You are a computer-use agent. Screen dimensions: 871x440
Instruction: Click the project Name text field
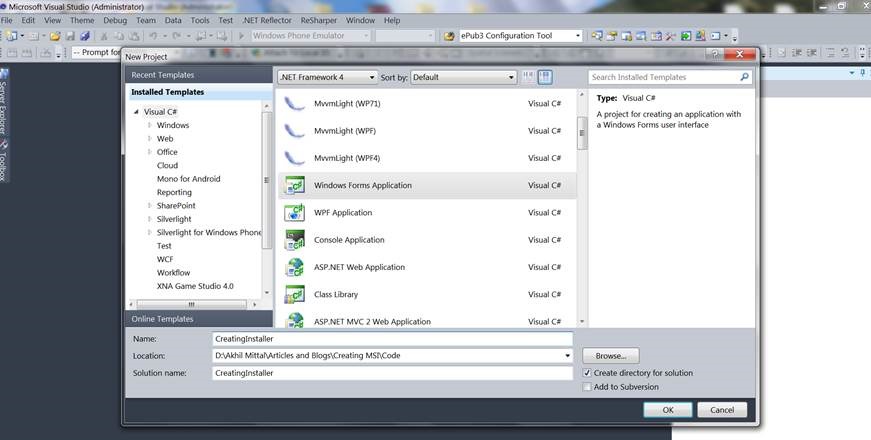pos(393,339)
